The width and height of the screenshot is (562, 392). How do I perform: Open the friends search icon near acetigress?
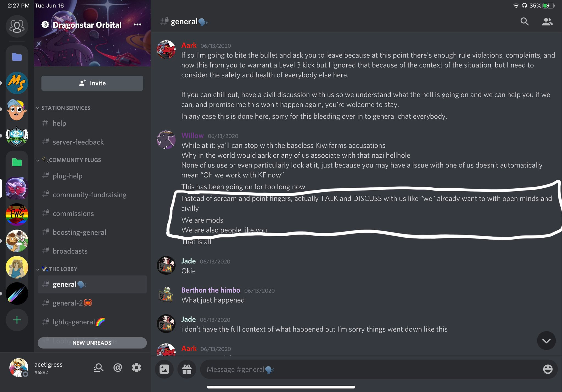point(99,368)
